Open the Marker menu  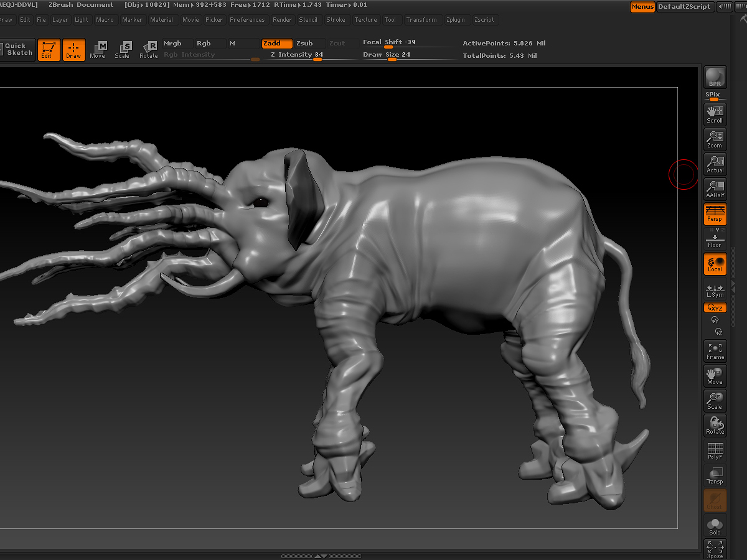pyautogui.click(x=132, y=20)
